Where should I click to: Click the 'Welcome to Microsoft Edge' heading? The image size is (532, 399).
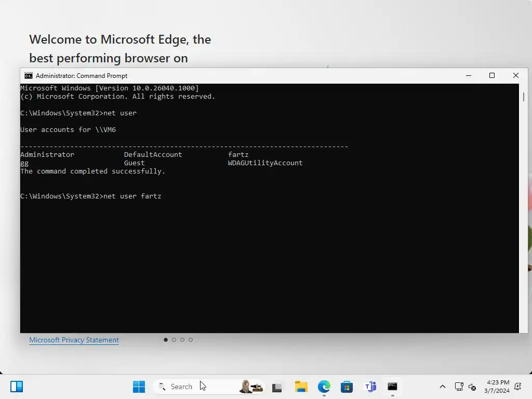click(x=120, y=48)
